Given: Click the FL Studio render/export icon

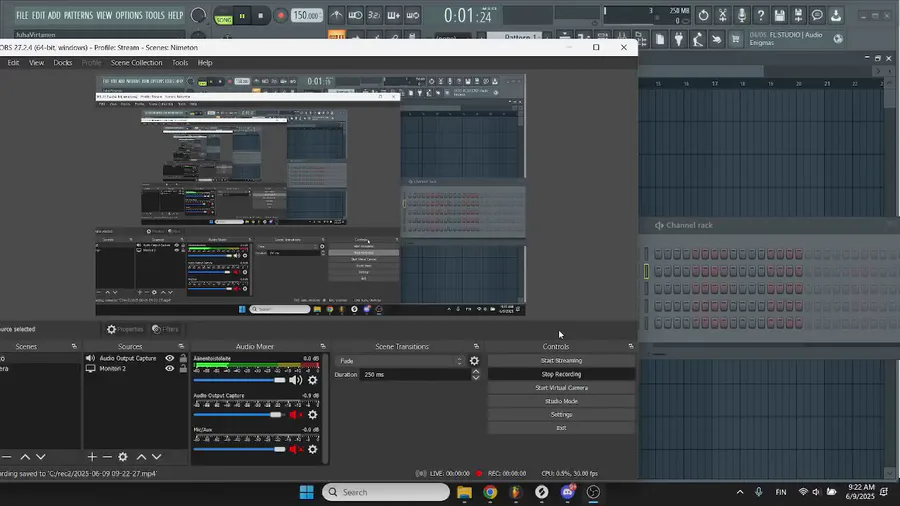Looking at the screenshot, I should (x=798, y=15).
